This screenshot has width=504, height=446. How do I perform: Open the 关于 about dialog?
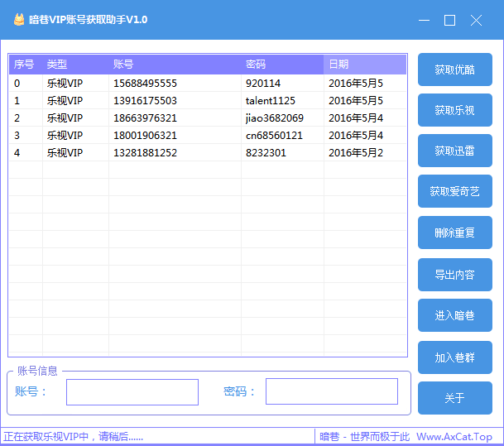point(454,398)
